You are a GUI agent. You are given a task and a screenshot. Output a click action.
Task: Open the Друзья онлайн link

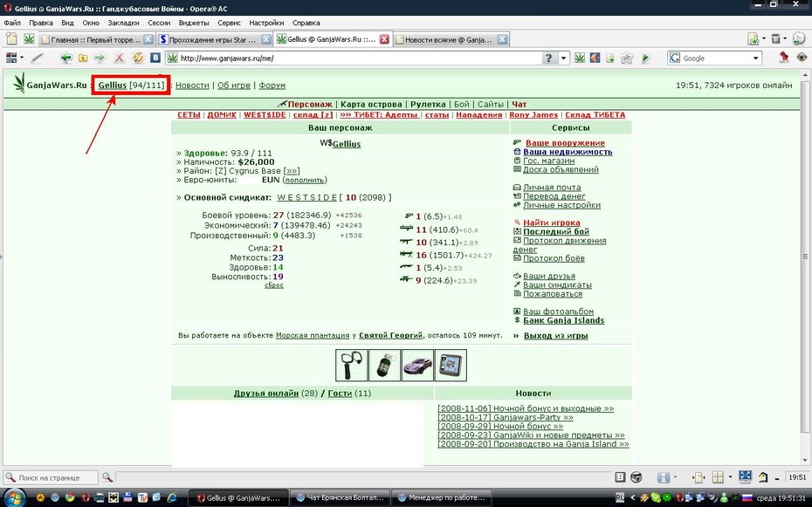point(266,394)
